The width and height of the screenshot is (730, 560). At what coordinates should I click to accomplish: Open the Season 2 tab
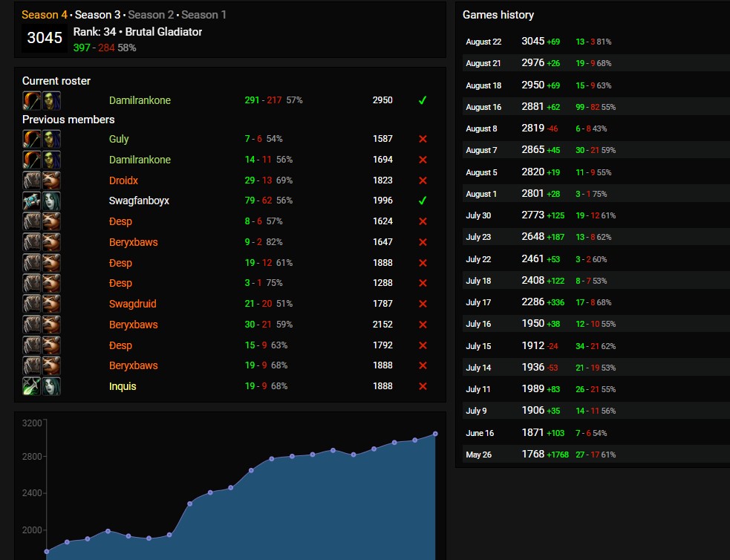[151, 15]
